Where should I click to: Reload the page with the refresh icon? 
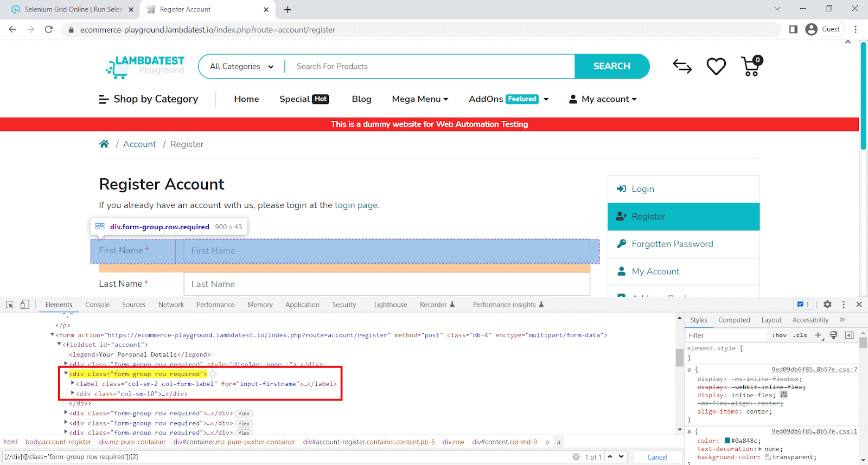(x=49, y=29)
